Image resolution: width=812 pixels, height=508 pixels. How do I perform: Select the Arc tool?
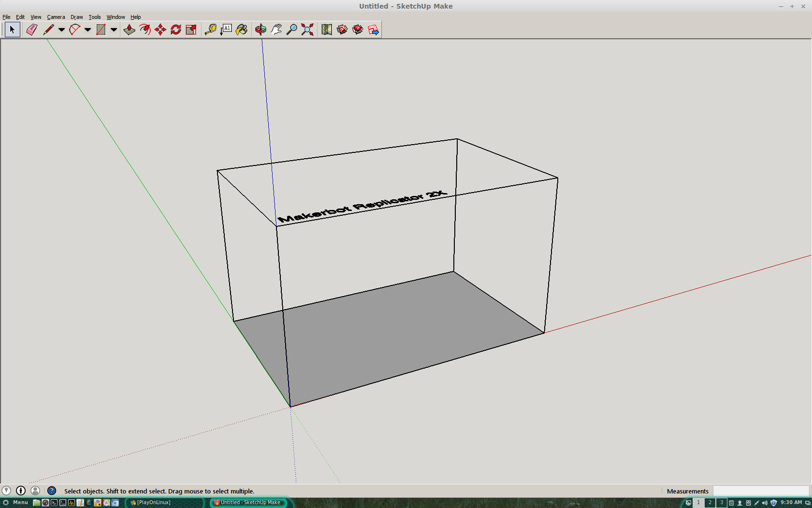[x=74, y=30]
